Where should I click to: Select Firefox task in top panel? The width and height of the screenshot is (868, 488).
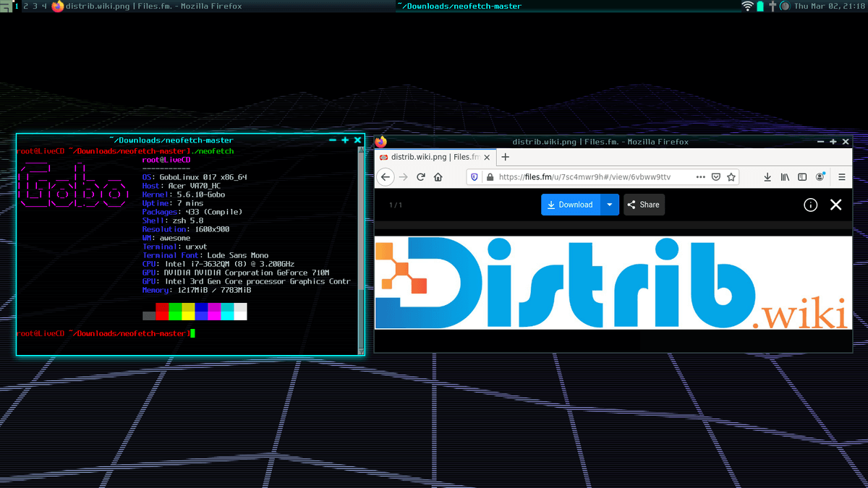(224, 6)
